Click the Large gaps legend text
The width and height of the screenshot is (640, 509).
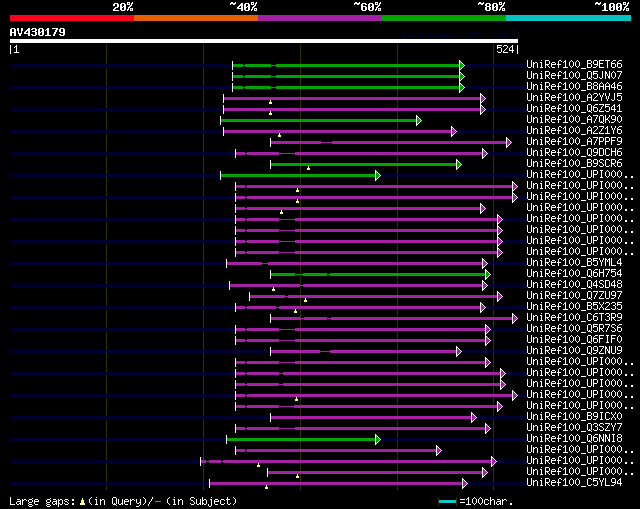point(42,501)
